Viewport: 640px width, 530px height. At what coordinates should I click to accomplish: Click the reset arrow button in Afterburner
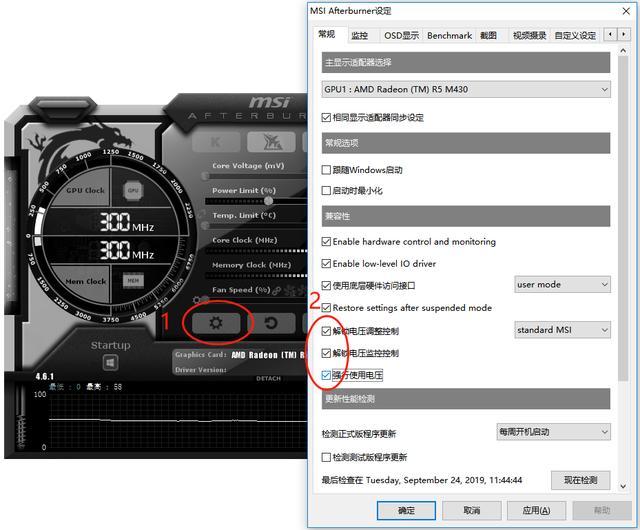271,323
